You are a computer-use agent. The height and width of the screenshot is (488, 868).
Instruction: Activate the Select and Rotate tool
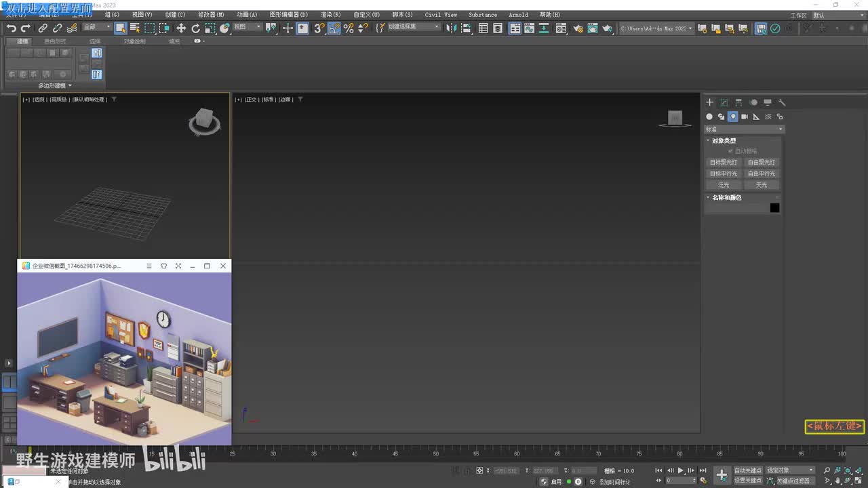196,28
